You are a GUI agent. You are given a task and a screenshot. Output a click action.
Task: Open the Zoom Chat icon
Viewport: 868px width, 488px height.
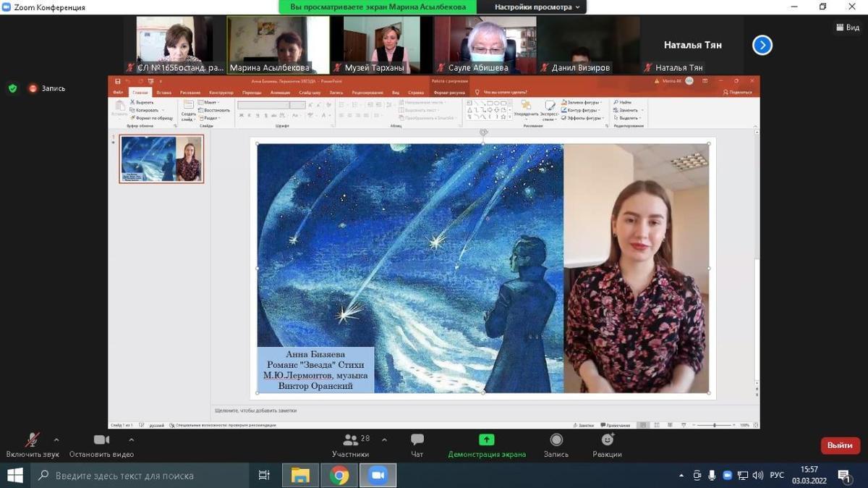pyautogui.click(x=417, y=440)
